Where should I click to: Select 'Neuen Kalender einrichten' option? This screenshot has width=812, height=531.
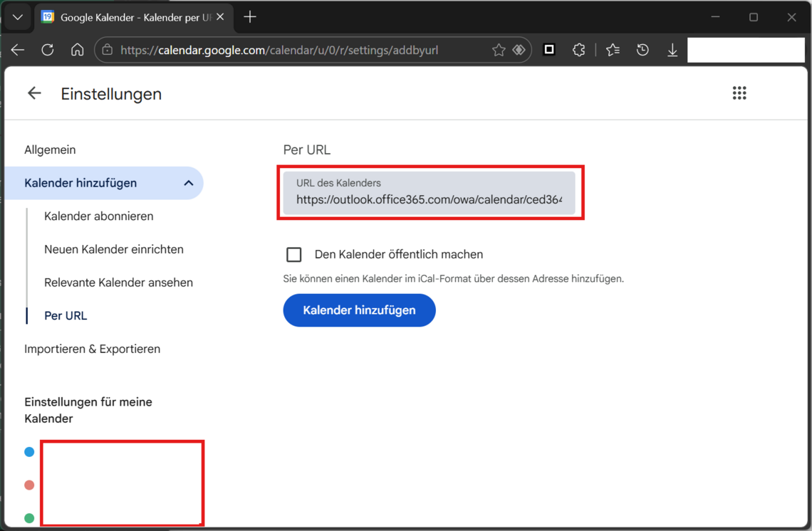pyautogui.click(x=114, y=250)
